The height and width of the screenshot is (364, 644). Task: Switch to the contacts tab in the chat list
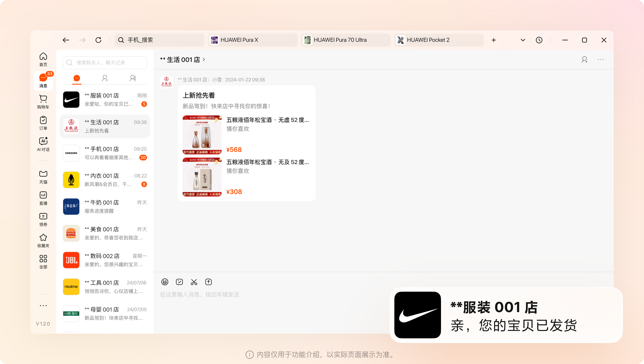(x=105, y=78)
